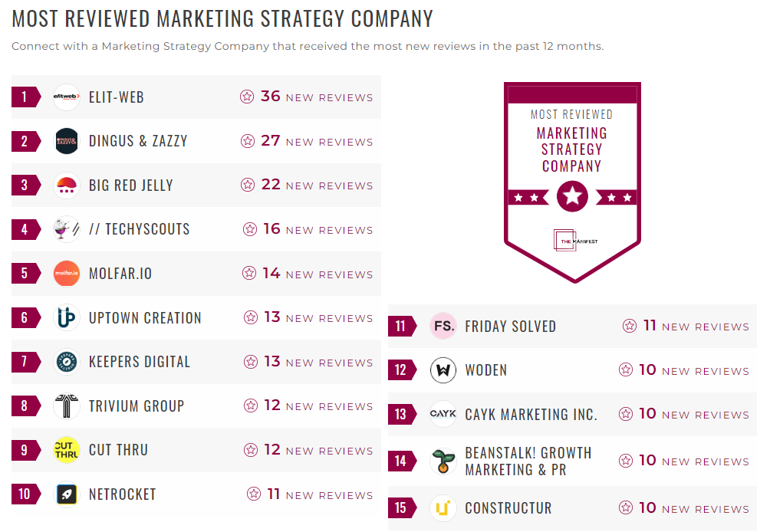The height and width of the screenshot is (532, 760).
Task: Select the Dingus & Zazzy logo
Action: click(x=66, y=141)
